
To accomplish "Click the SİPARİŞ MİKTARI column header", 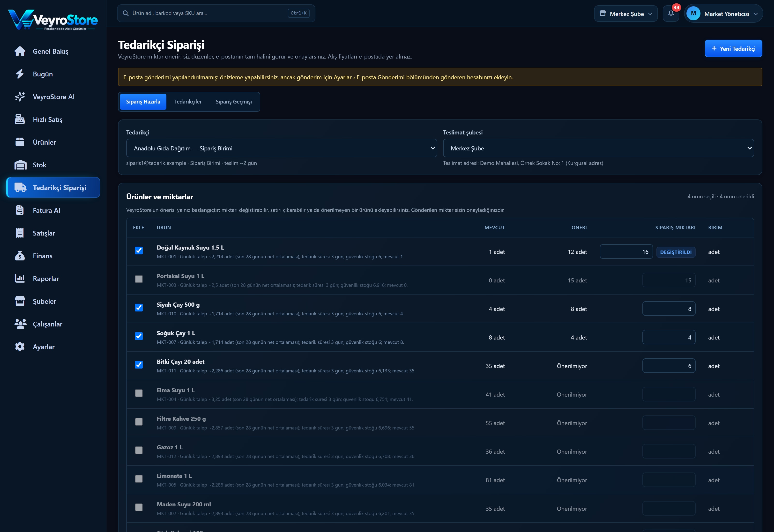I will coord(675,227).
